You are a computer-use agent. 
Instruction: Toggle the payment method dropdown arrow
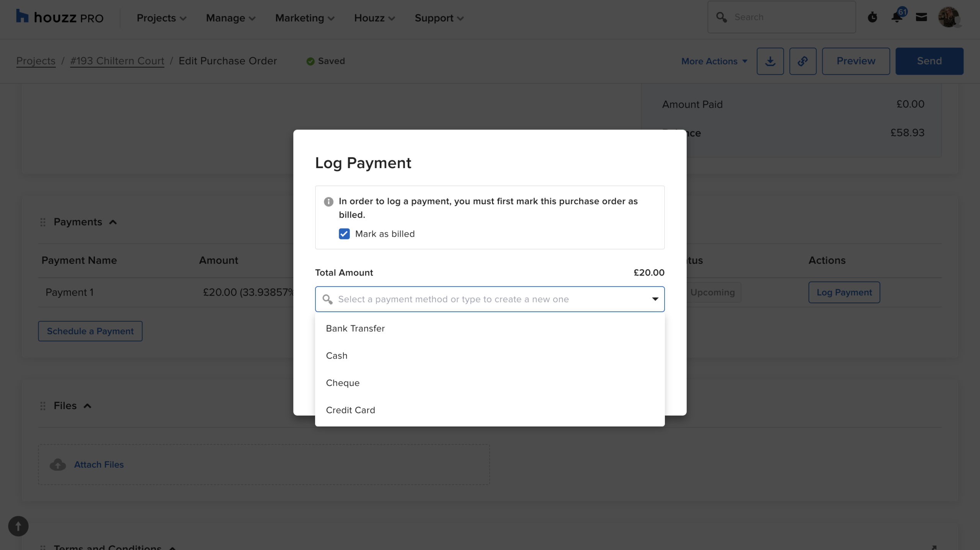point(655,299)
